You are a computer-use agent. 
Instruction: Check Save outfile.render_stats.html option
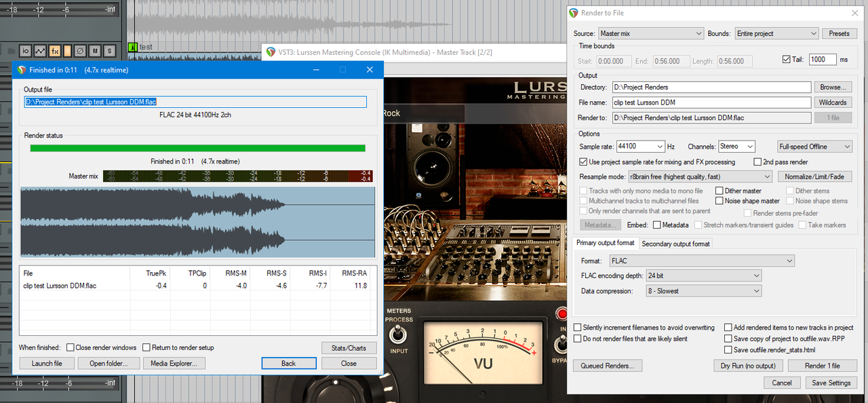(728, 350)
